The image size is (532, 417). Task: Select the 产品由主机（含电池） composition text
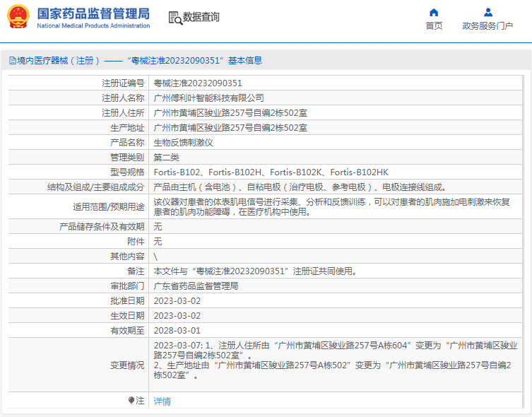[301, 187]
